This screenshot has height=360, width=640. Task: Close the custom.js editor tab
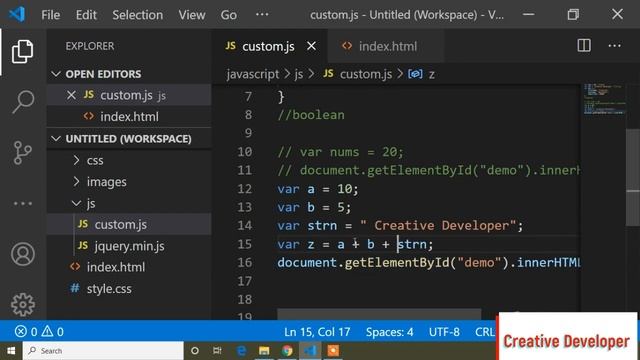click(x=311, y=46)
